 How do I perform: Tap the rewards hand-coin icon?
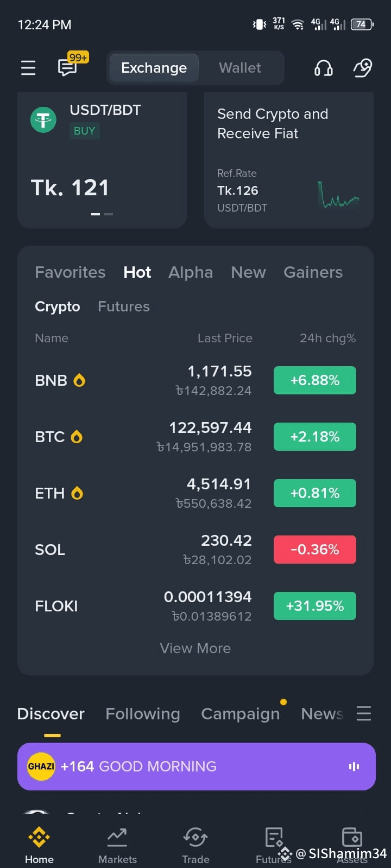(362, 68)
